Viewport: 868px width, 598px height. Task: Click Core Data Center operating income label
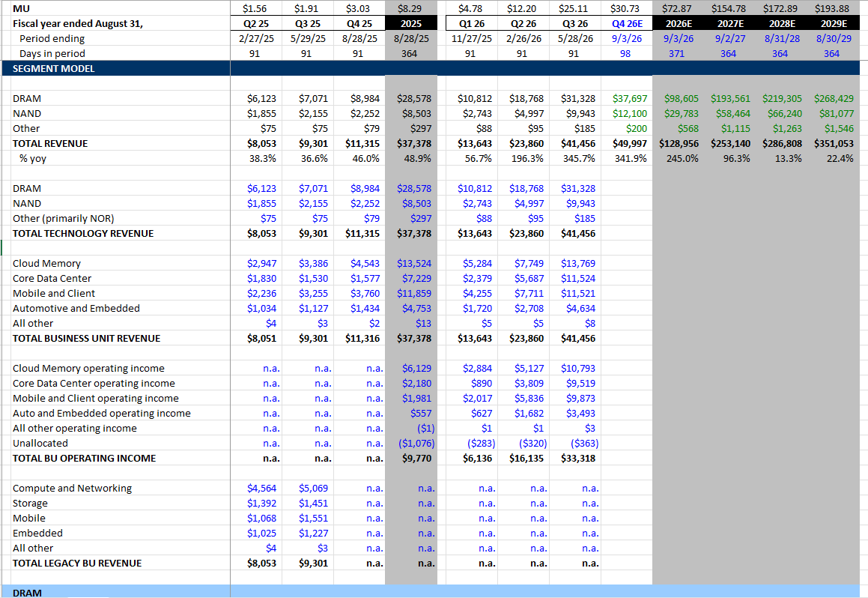coord(94,383)
